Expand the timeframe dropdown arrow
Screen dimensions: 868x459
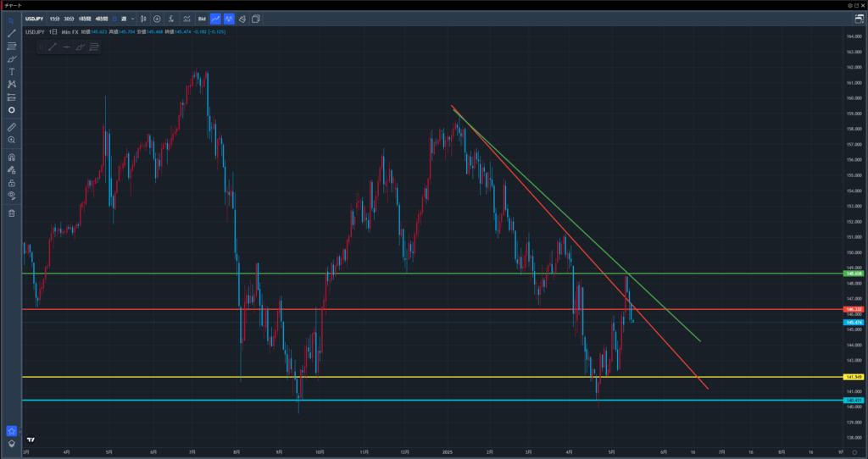132,19
